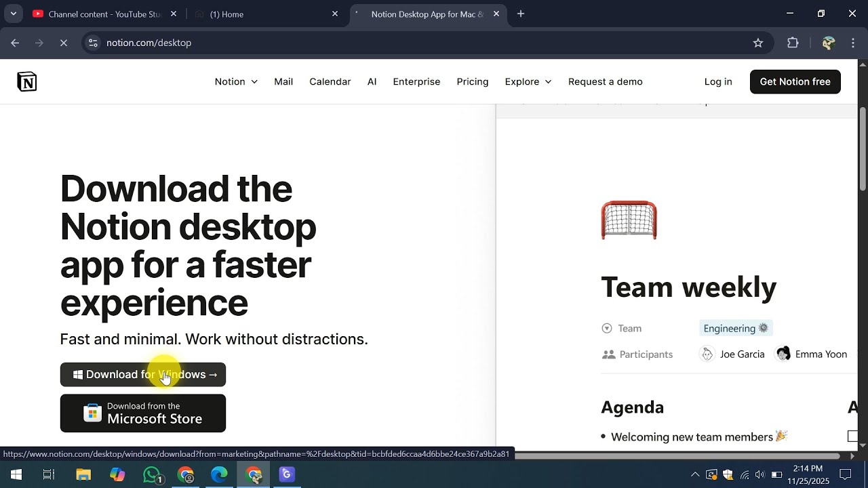Click the Agenda heading text
868x488 pixels.
[x=632, y=407]
